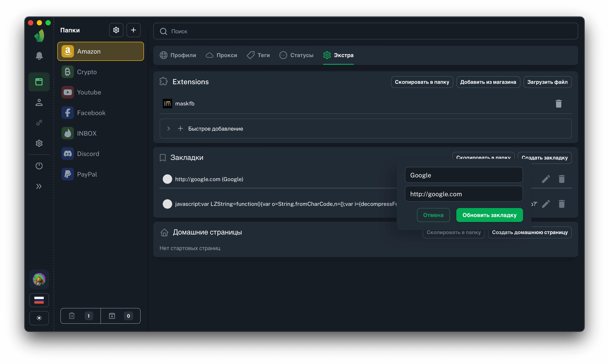This screenshot has width=609, height=364.
Task: Toggle light theme sun button
Action: (39, 318)
